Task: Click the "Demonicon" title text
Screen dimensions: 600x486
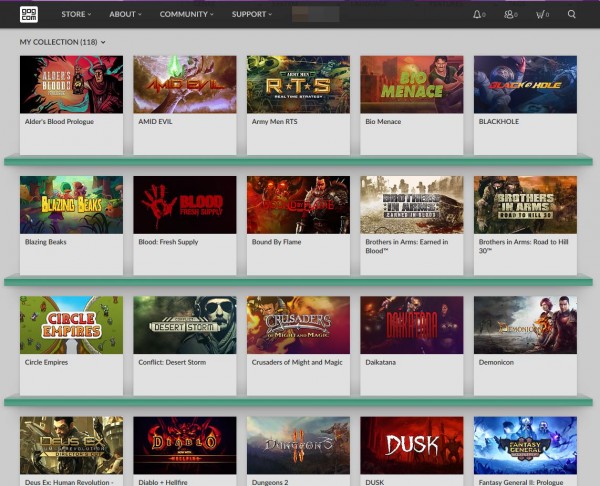Action: tap(496, 362)
